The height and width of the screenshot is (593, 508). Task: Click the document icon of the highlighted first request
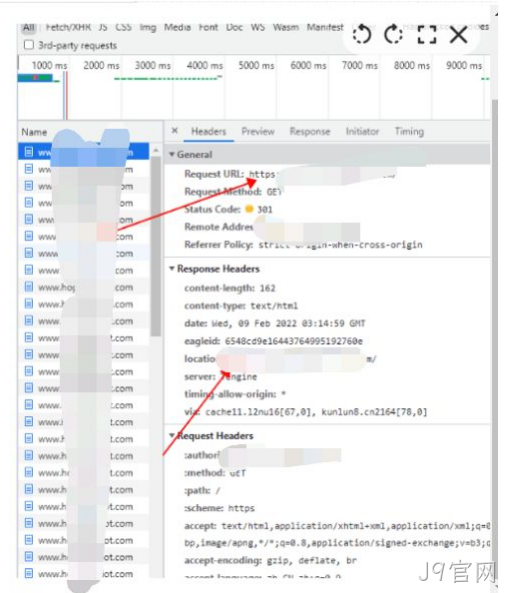pos(28,152)
